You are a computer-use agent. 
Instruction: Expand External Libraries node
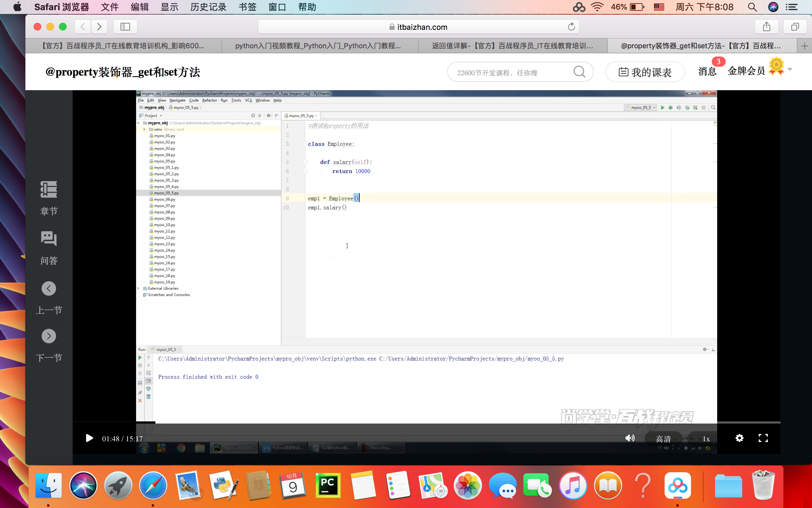point(138,288)
